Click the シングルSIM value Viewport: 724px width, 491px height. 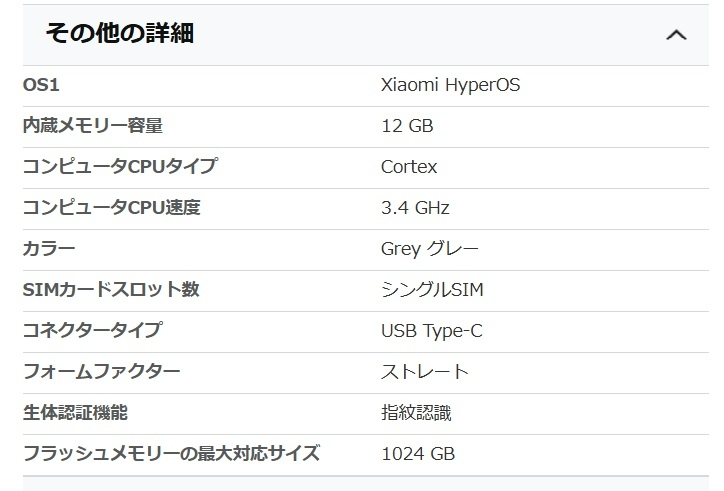tap(432, 290)
